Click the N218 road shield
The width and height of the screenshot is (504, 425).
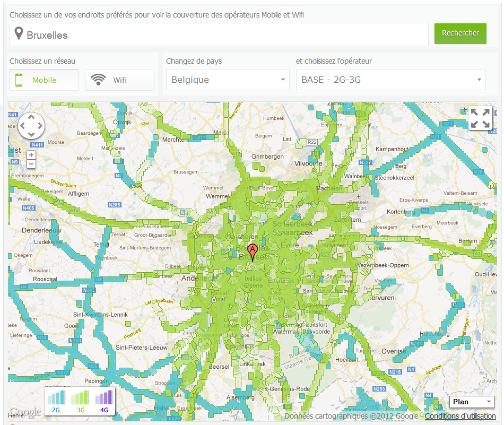(395, 372)
